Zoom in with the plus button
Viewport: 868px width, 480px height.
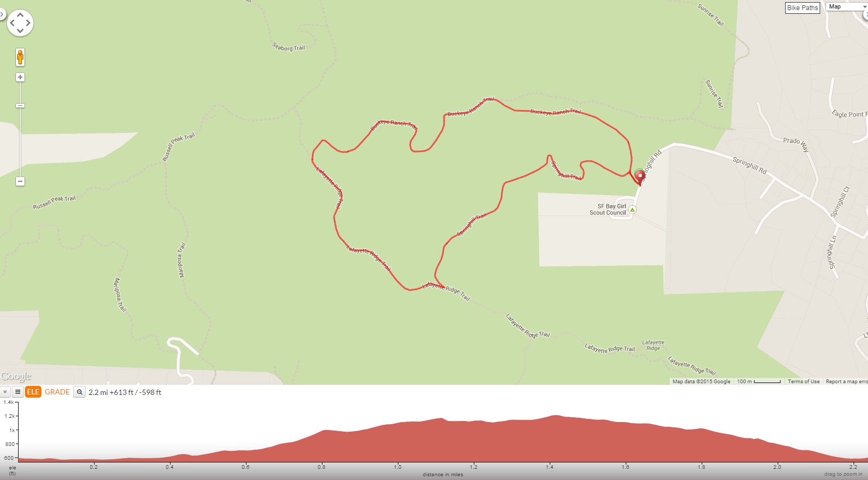20,77
